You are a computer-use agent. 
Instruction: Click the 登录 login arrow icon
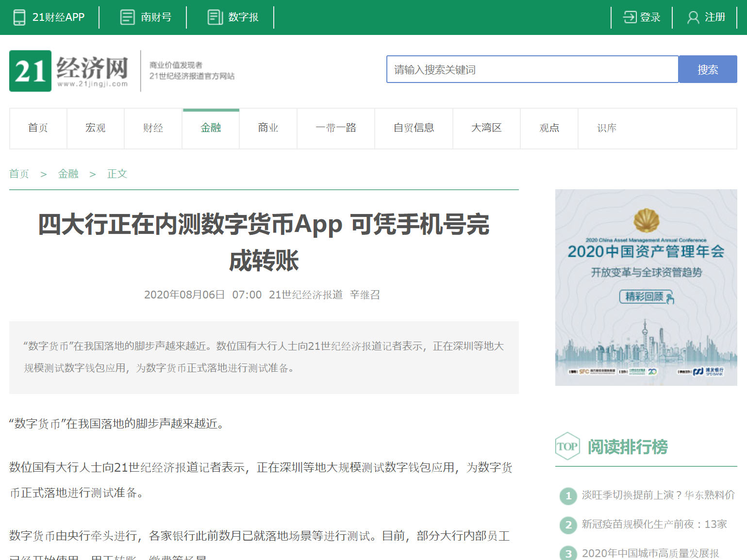[629, 16]
